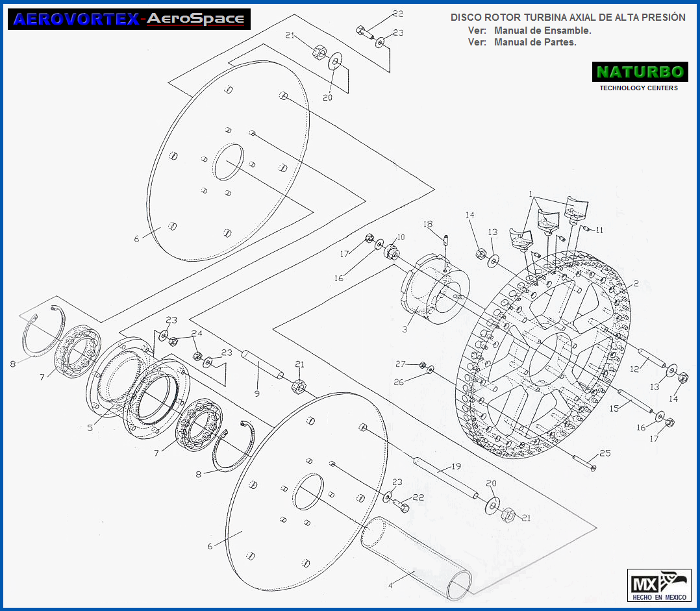
Task: Select the spacer drawing, part 12
Action: [651, 356]
